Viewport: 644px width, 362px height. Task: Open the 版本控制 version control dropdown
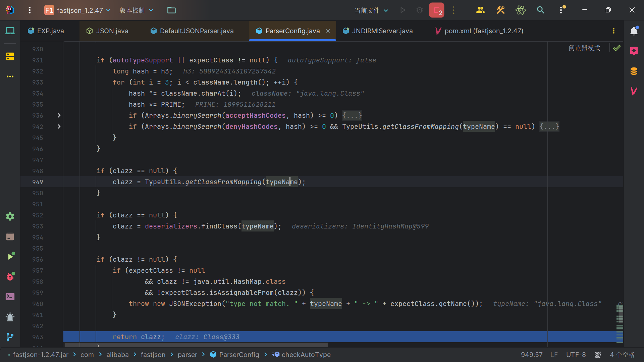[136, 10]
